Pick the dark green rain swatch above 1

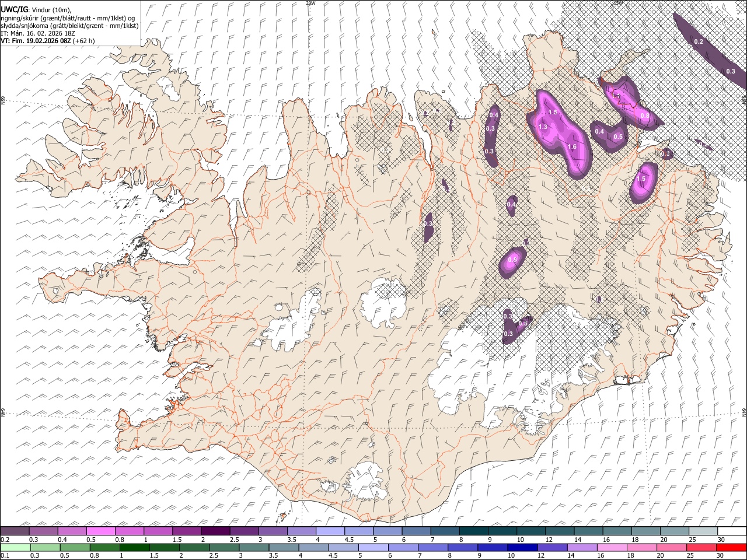(134, 547)
